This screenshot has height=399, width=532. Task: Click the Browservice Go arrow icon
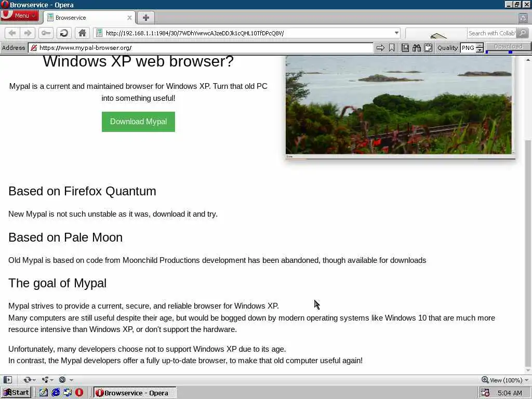(380, 48)
